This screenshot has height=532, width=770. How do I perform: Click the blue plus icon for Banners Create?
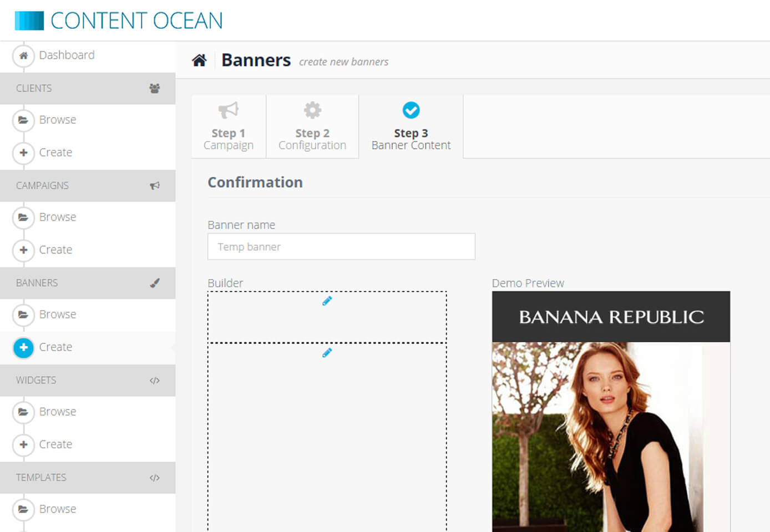point(23,347)
